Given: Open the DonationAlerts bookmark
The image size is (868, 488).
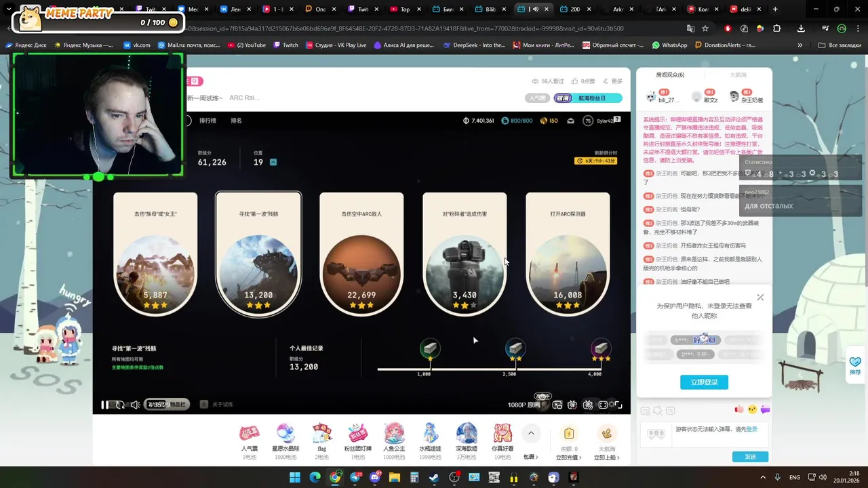Looking at the screenshot, I should 726,45.
